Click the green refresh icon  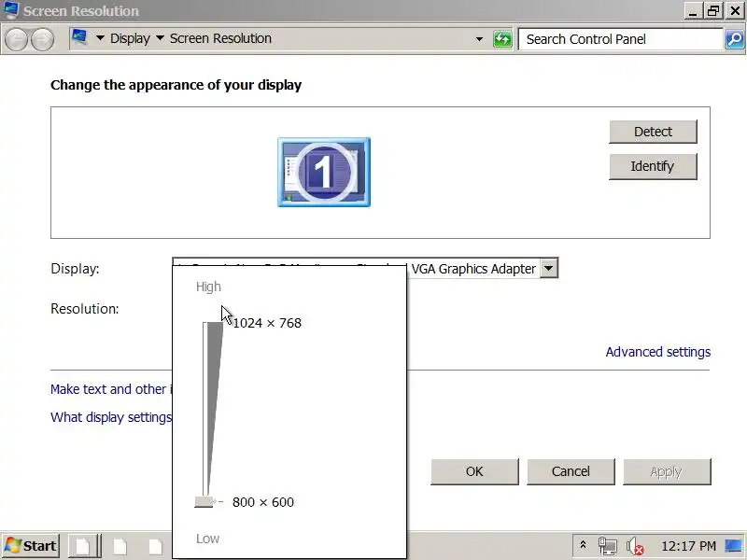point(502,39)
